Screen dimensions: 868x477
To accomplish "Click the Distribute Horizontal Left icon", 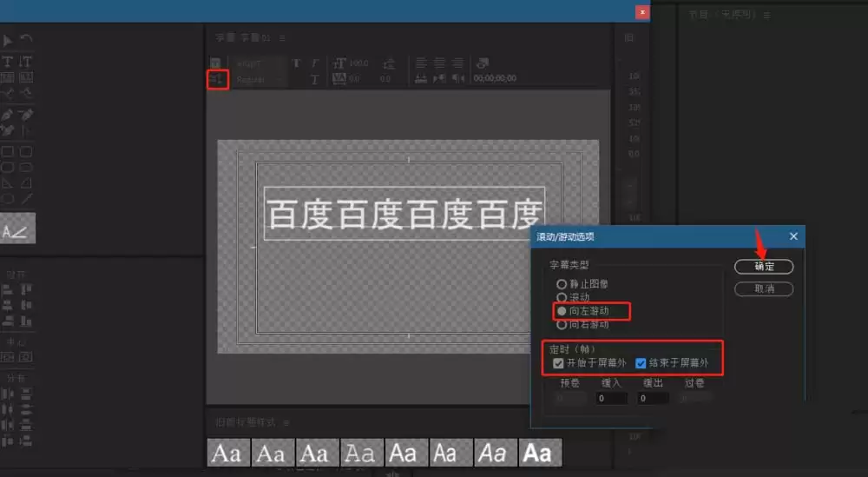I will click(x=8, y=394).
